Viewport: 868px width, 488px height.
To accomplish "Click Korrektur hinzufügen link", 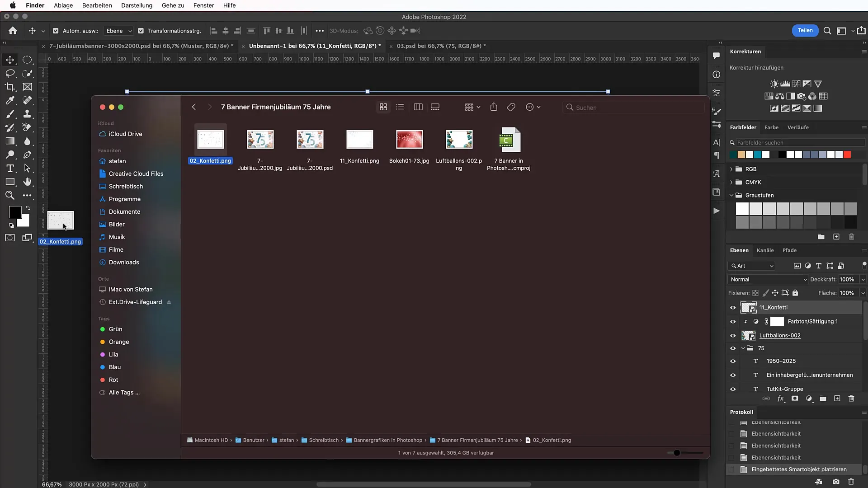I will (756, 67).
